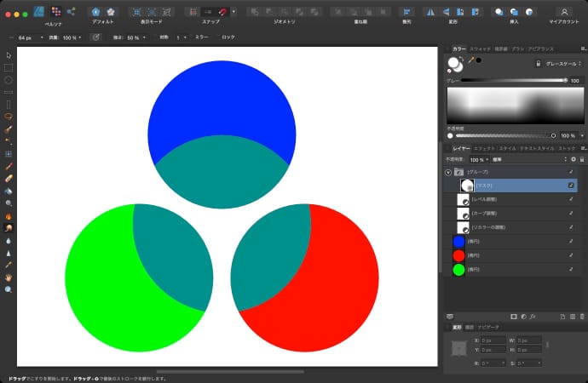The width and height of the screenshot is (588, 383).
Task: Click the Mirror (ミラー) option in the context bar
Action: pyautogui.click(x=202, y=37)
